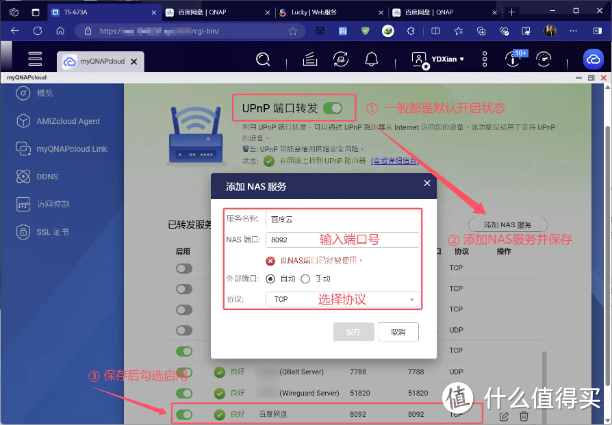Viewport: 612px width, 425px height.
Task: Open the browser tab actions icon
Action: 36,12
